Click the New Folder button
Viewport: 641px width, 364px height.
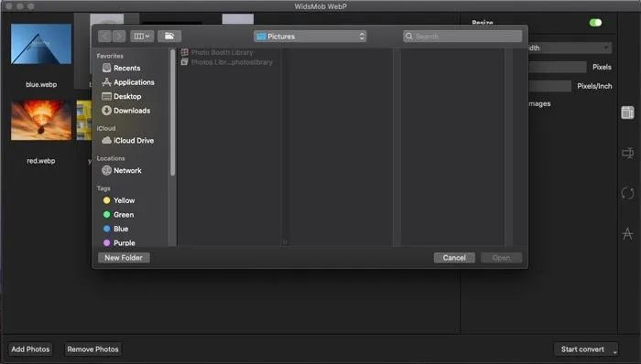(x=124, y=258)
